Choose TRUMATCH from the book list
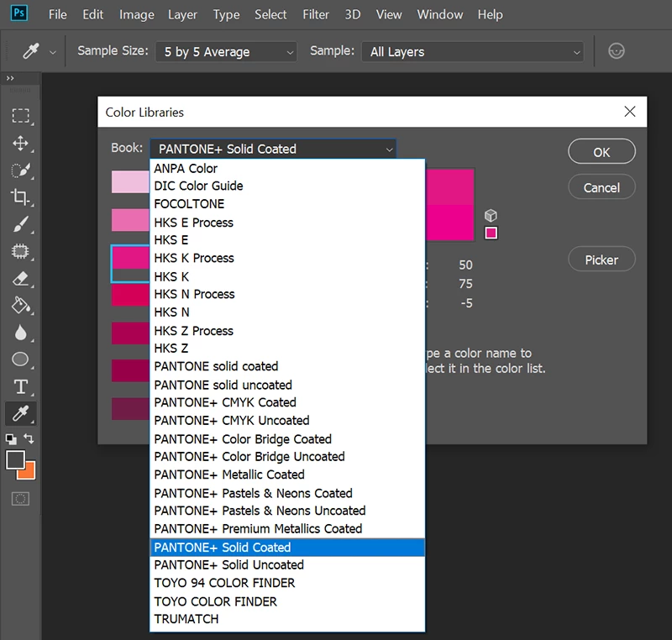 click(x=287, y=619)
